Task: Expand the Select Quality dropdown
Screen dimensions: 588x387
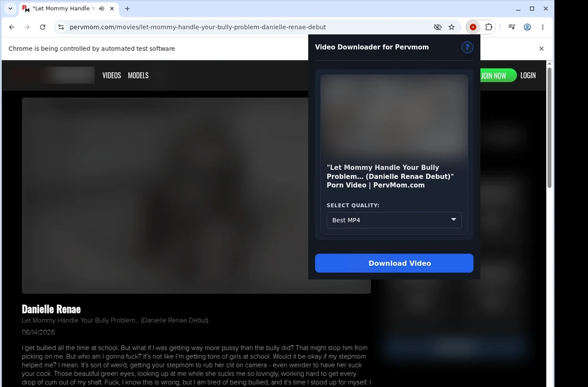Action: pyautogui.click(x=394, y=220)
